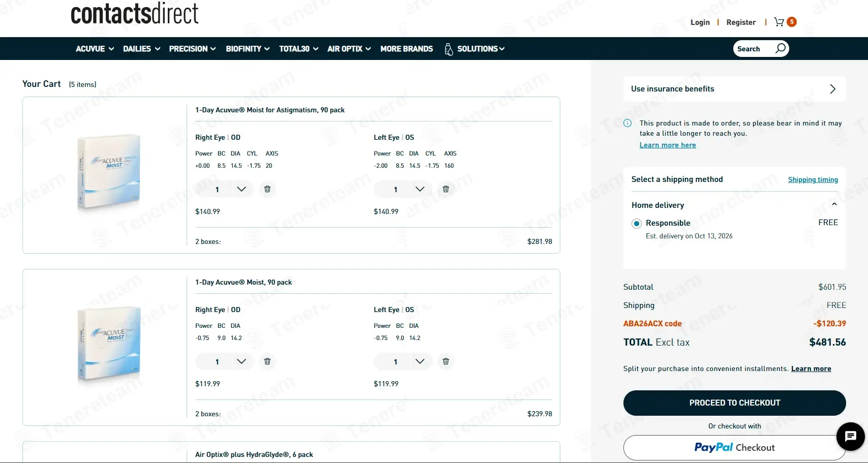Click the info icon beside made-to-order notice

tap(627, 123)
